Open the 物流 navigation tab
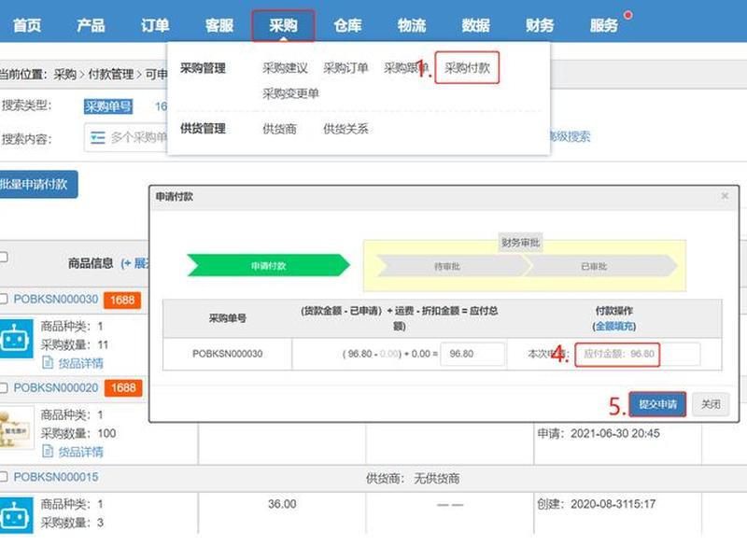The image size is (747, 560). [412, 25]
